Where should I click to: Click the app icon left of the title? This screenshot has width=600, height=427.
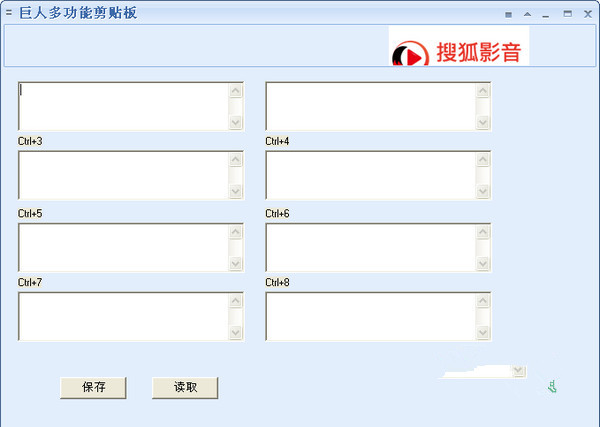pos(9,13)
